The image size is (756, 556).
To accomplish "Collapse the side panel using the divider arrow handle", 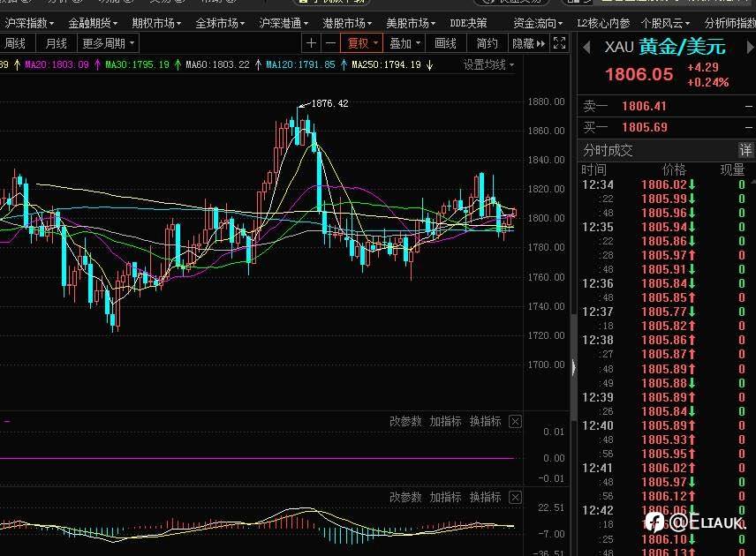I will [574, 367].
